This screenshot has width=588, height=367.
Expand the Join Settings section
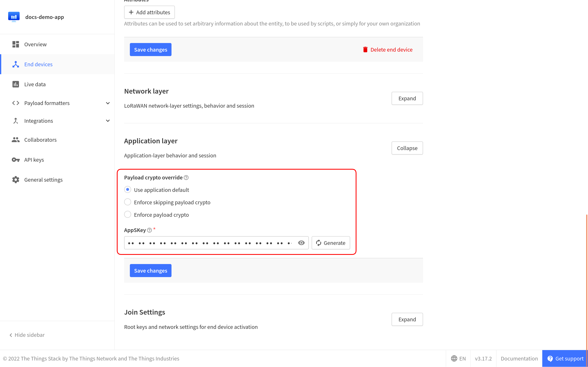click(x=407, y=319)
